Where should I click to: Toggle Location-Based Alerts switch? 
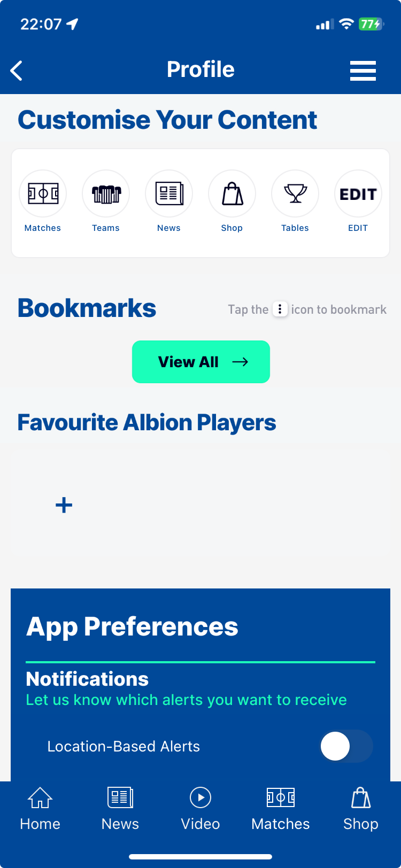click(x=346, y=746)
